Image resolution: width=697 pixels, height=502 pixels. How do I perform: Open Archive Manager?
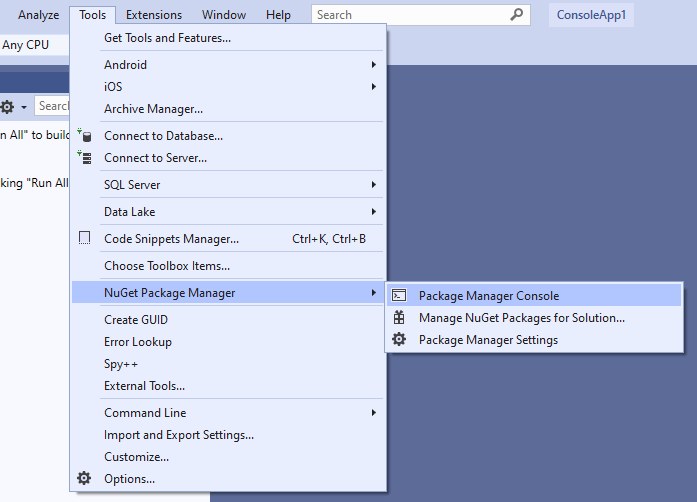(228, 109)
